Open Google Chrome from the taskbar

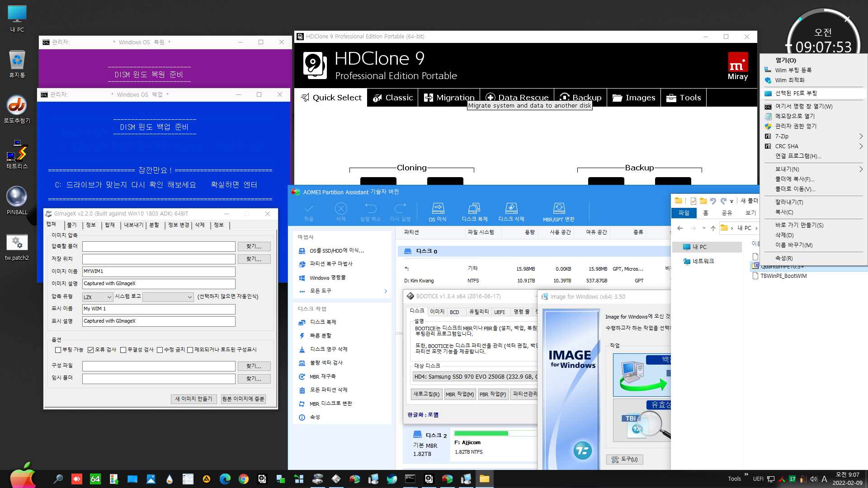[x=244, y=479]
